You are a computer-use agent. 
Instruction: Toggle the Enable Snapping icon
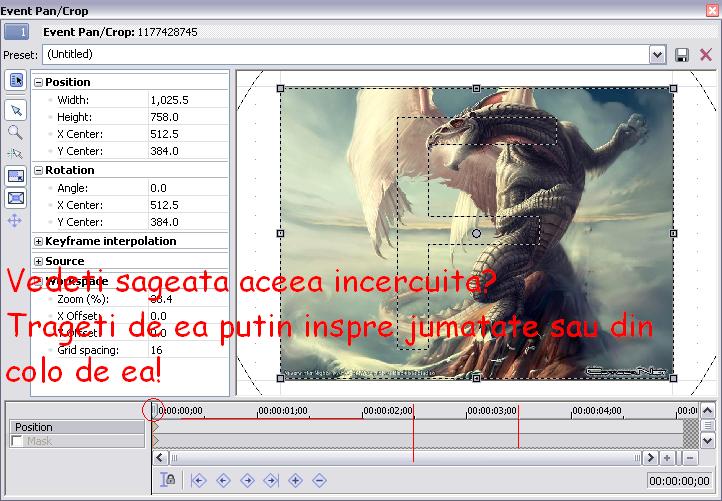[15, 154]
